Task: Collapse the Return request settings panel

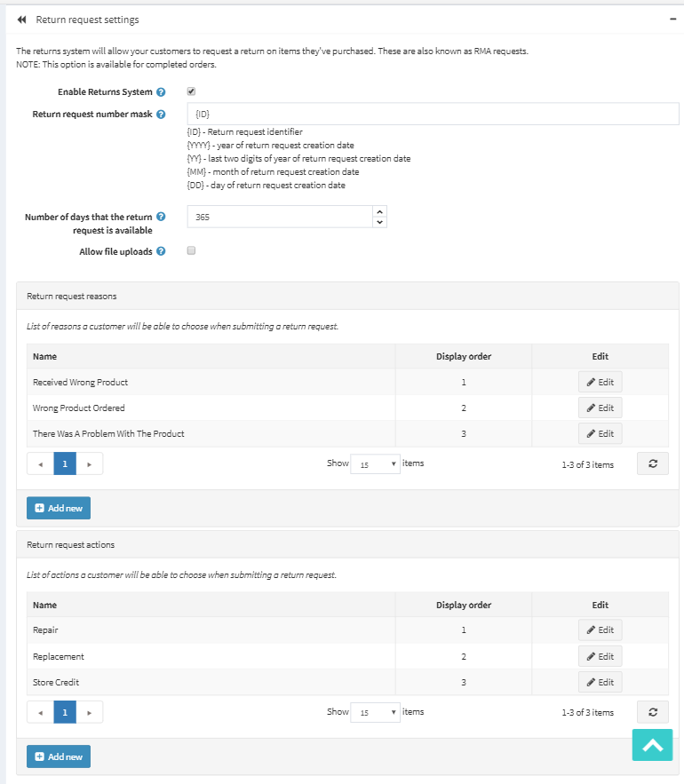Action: [x=672, y=18]
